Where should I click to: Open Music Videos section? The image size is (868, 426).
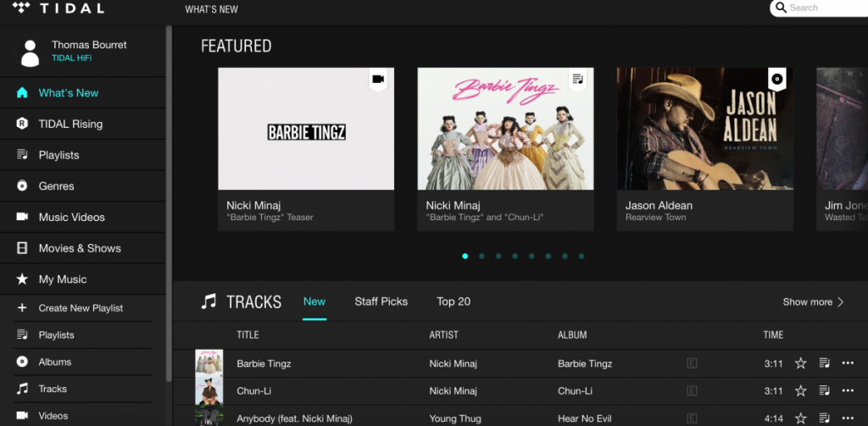tap(71, 217)
